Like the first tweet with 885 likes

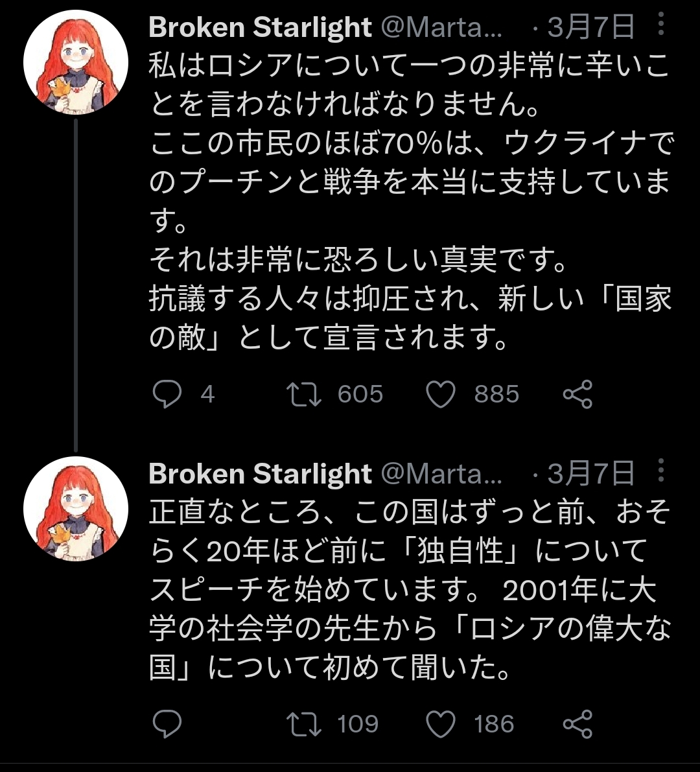(441, 394)
